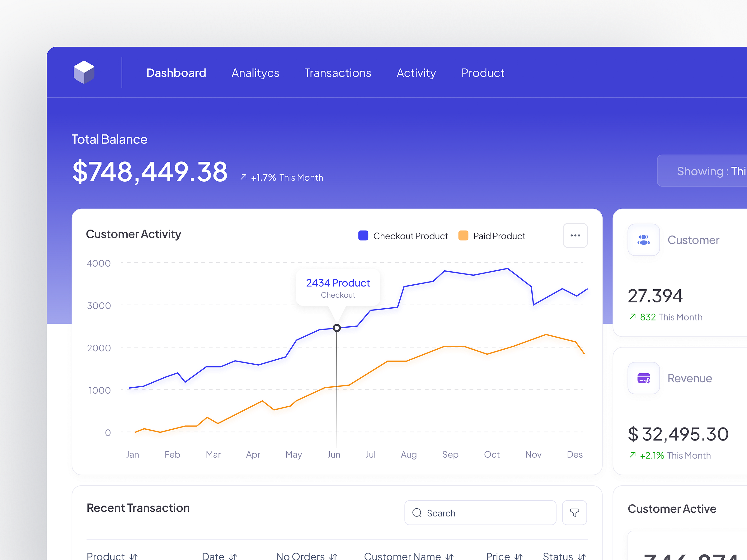Viewport: 747px width, 560px height.
Task: Click the Revenue card credit-card icon
Action: point(643,378)
